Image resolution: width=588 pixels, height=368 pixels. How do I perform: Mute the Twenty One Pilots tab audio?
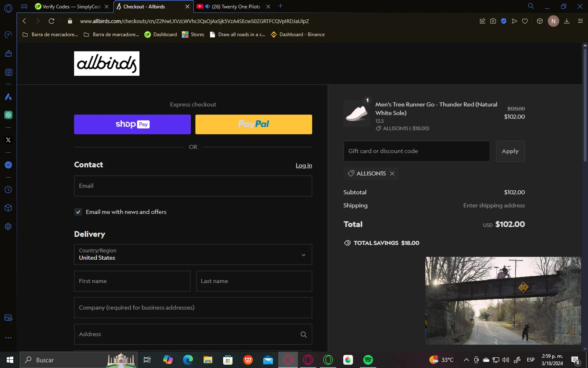[208, 7]
